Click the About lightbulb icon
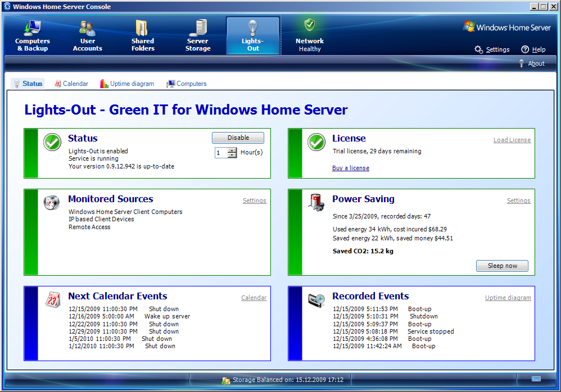The image size is (561, 392). click(x=521, y=63)
